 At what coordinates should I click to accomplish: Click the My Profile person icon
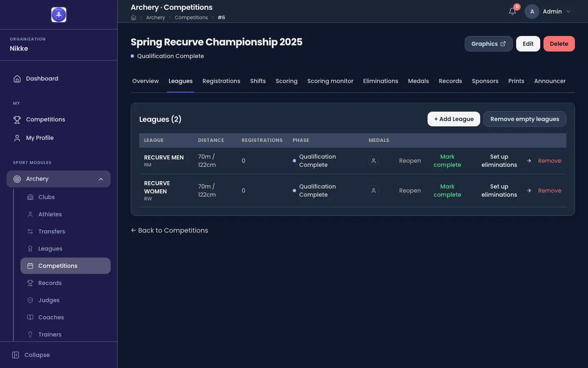click(x=17, y=138)
